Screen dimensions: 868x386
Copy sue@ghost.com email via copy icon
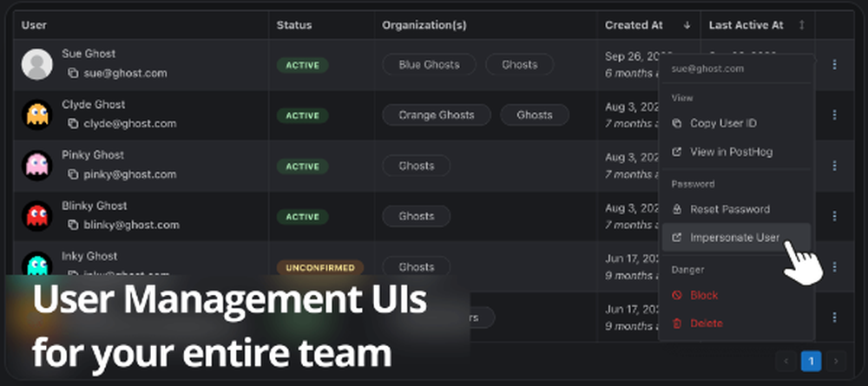[x=73, y=73]
